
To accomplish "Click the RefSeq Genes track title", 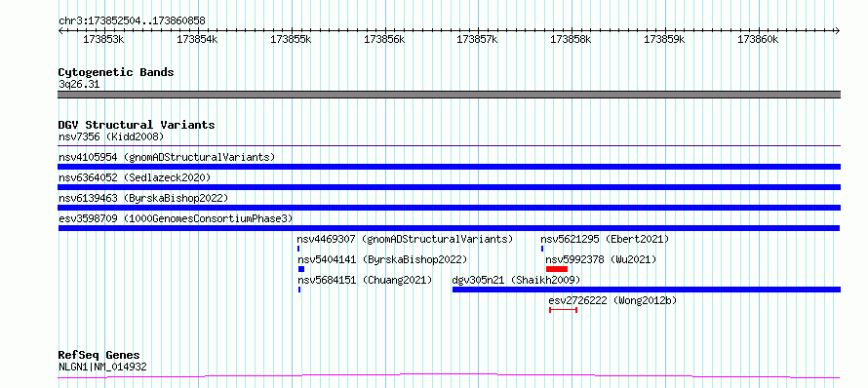I will [99, 356].
